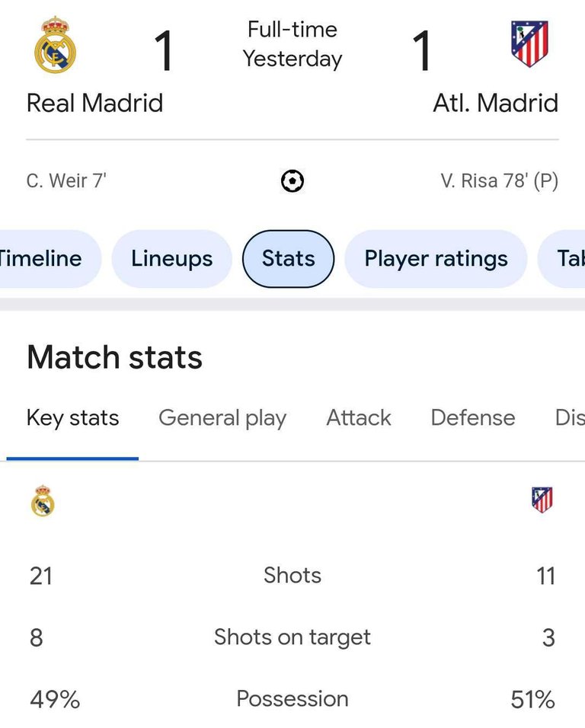Screen dimensions: 585x728
Task: Click the Atl. Madrid team name
Action: tap(495, 103)
